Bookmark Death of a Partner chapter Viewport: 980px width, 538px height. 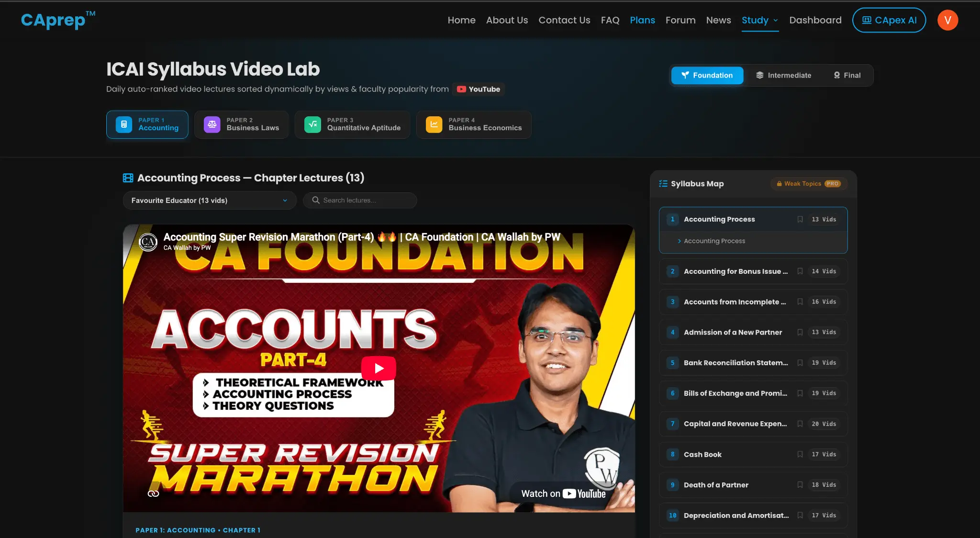coord(800,485)
